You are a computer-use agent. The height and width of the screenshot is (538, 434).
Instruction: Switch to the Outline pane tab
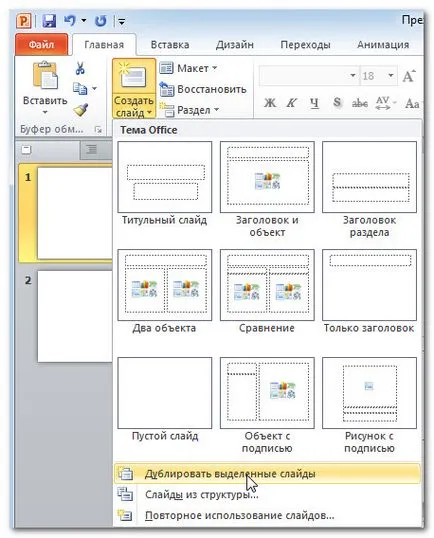pos(92,149)
